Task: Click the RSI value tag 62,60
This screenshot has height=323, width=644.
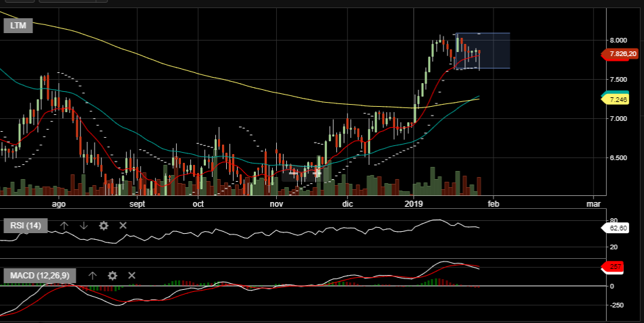Action: point(615,228)
